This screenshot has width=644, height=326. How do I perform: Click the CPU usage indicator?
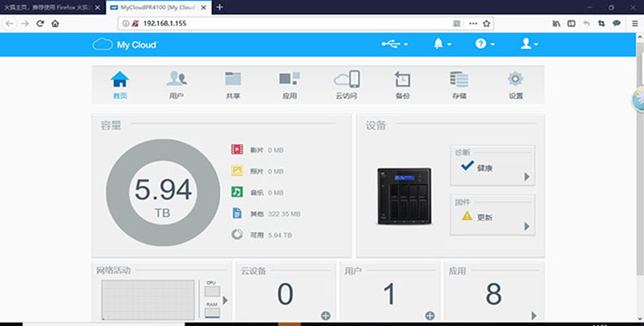[212, 292]
